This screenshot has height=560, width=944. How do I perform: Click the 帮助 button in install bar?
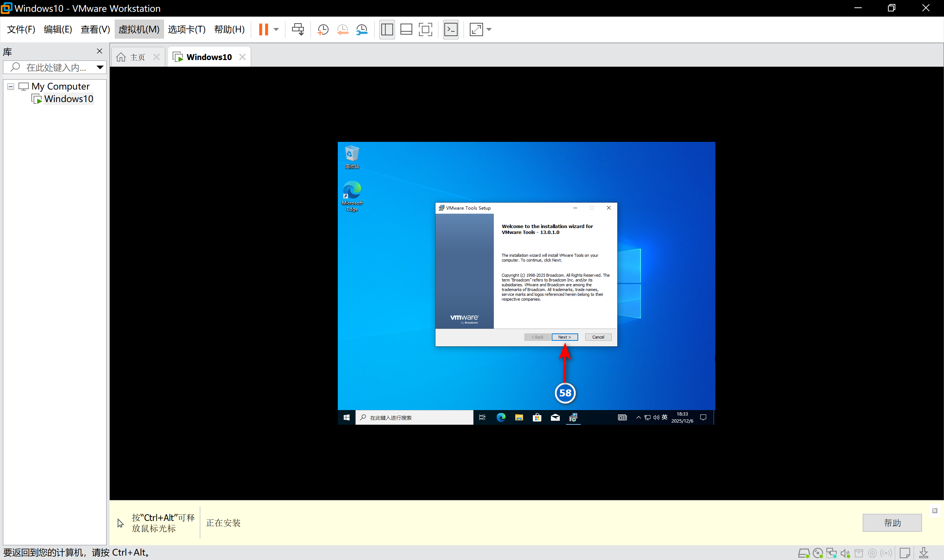pos(892,522)
